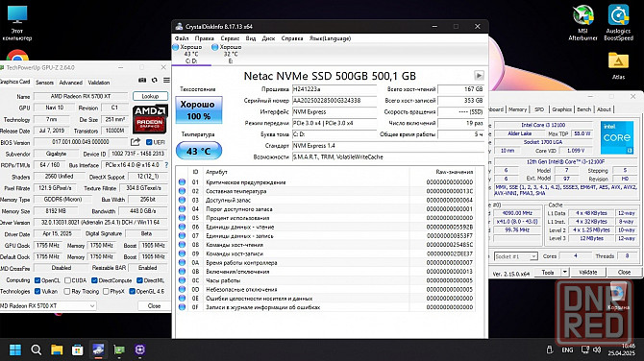Open the Windows Start menu

point(15,349)
